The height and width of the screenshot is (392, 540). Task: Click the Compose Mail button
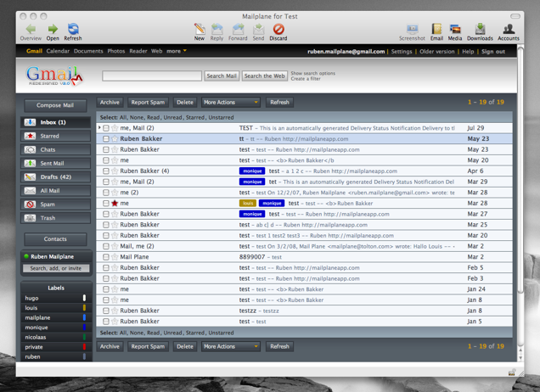[55, 105]
